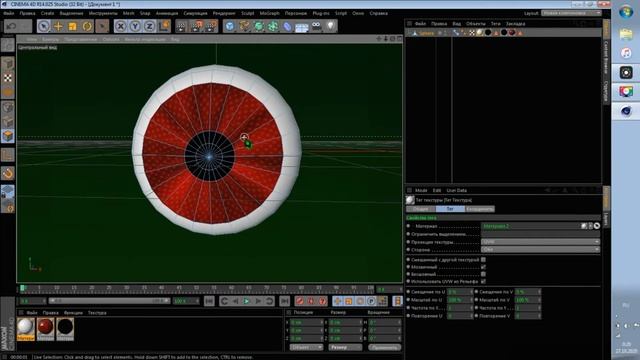Go to start of animation
This screenshot has height=360, width=640.
pyautogui.click(x=209, y=301)
